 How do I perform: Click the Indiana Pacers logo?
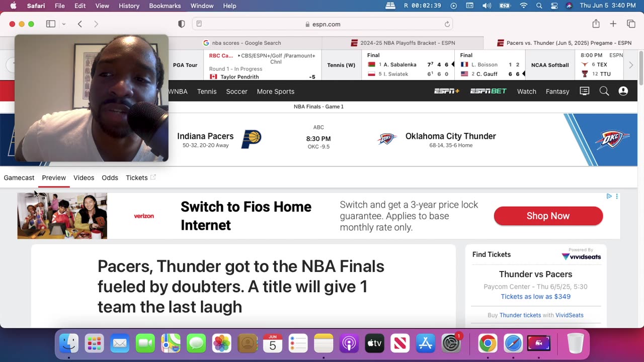(251, 139)
